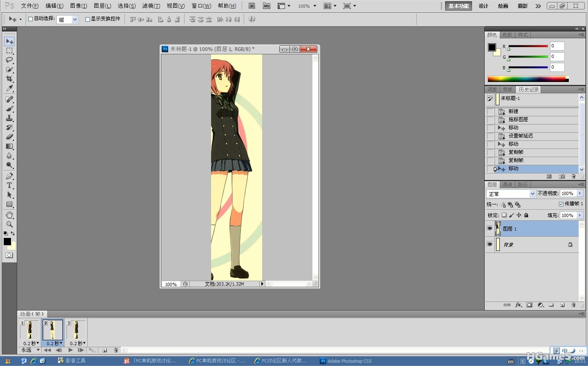Duplicate the selected animation frame
The width and height of the screenshot is (588, 366).
pyautogui.click(x=105, y=350)
